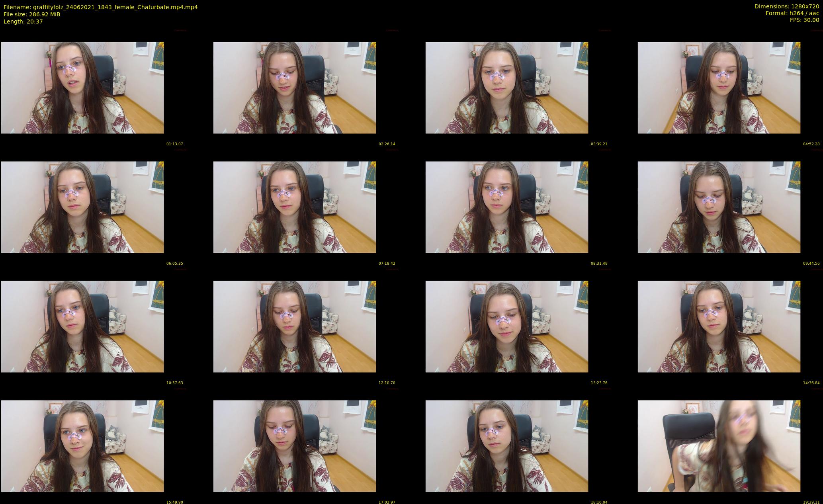Click the thumbnail timestamped 10:57.63

[82, 326]
